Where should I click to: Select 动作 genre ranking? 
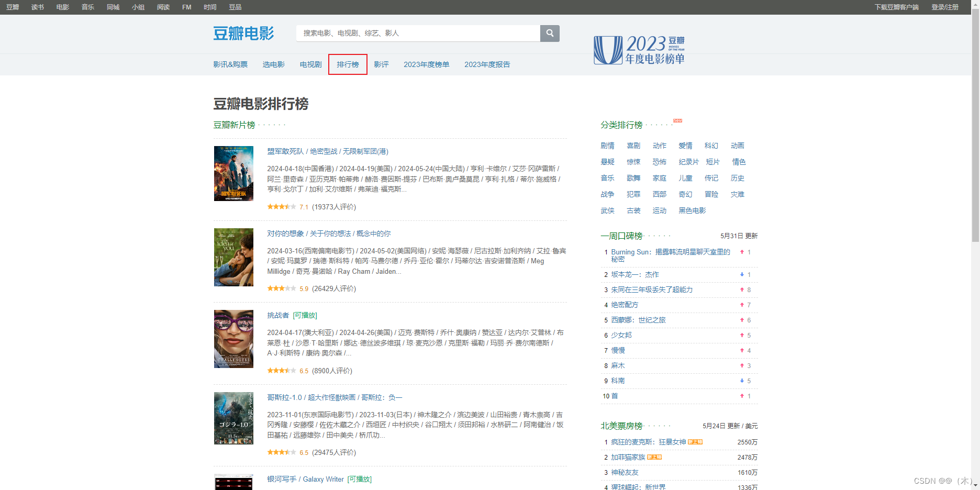pos(660,146)
